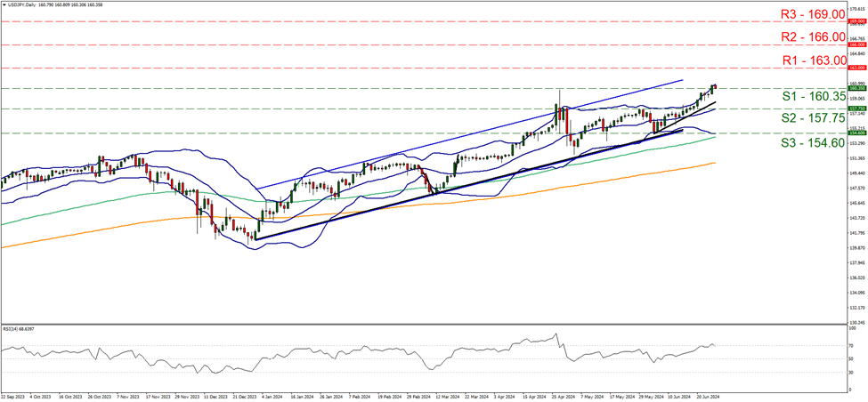Click the 25 Apr 2024 date label
This screenshot has height=402, width=868.
[564, 397]
